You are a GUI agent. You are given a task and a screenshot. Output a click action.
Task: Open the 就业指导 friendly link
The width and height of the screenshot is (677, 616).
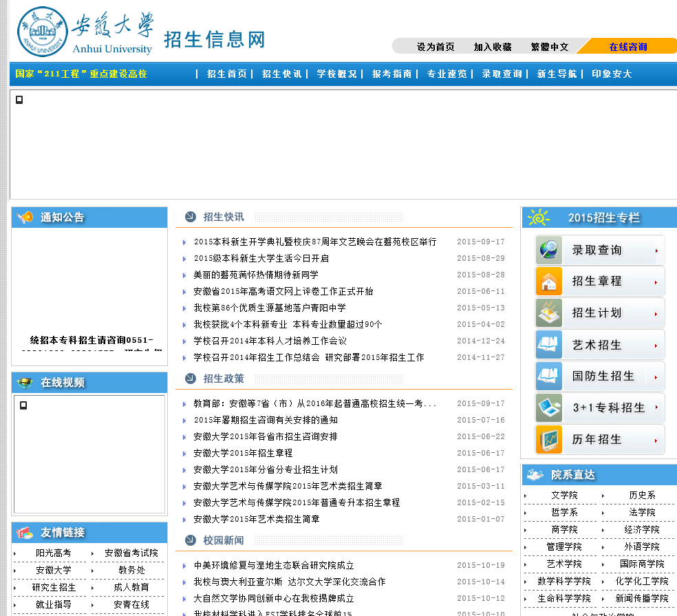click(x=54, y=605)
